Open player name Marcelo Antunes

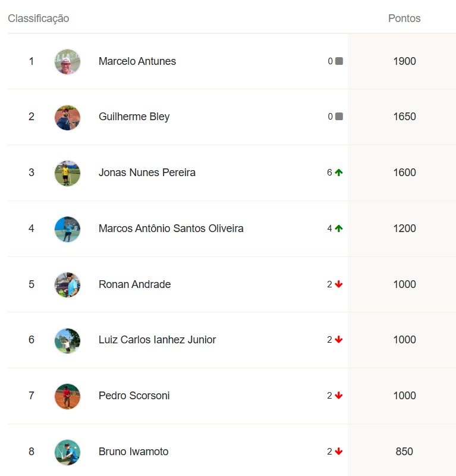[137, 61]
